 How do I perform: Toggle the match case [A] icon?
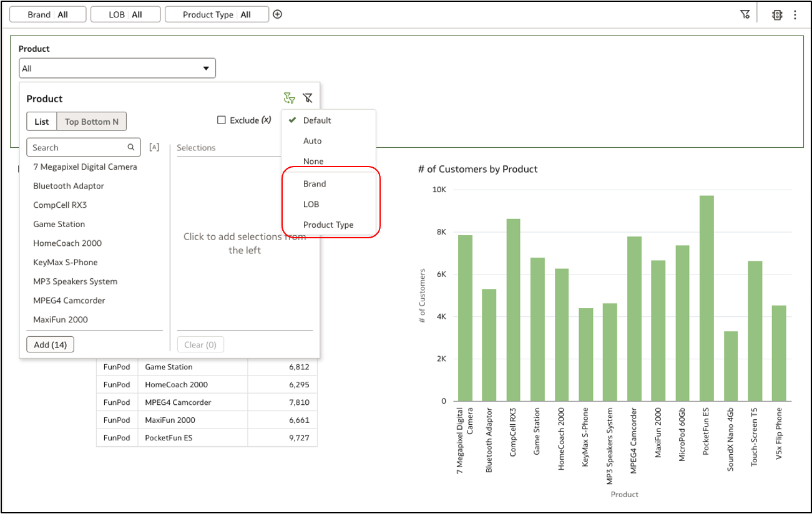tap(154, 147)
